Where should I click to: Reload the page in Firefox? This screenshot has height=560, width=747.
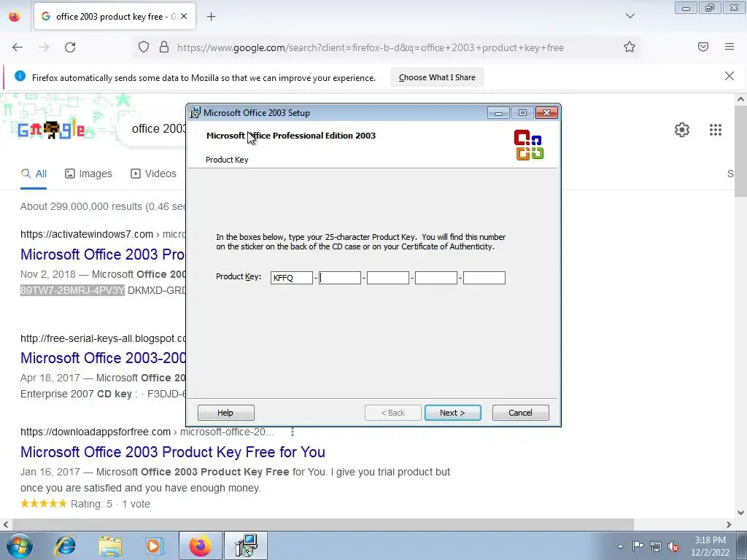coord(70,47)
